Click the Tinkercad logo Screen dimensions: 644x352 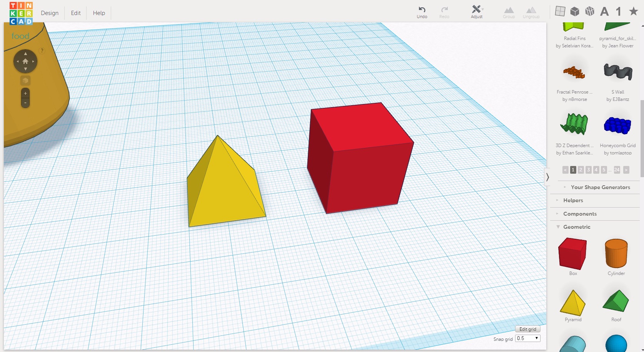pos(21,13)
